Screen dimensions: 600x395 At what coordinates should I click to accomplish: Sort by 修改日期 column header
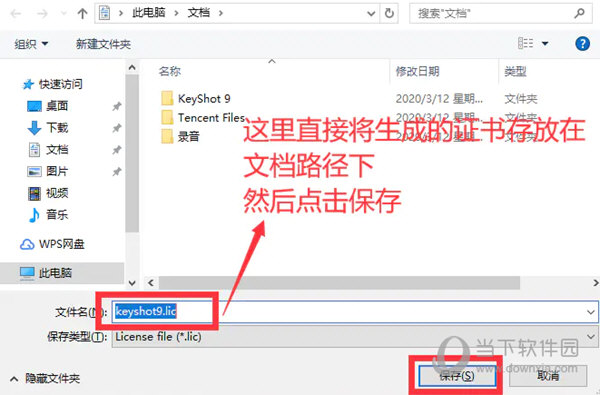417,71
